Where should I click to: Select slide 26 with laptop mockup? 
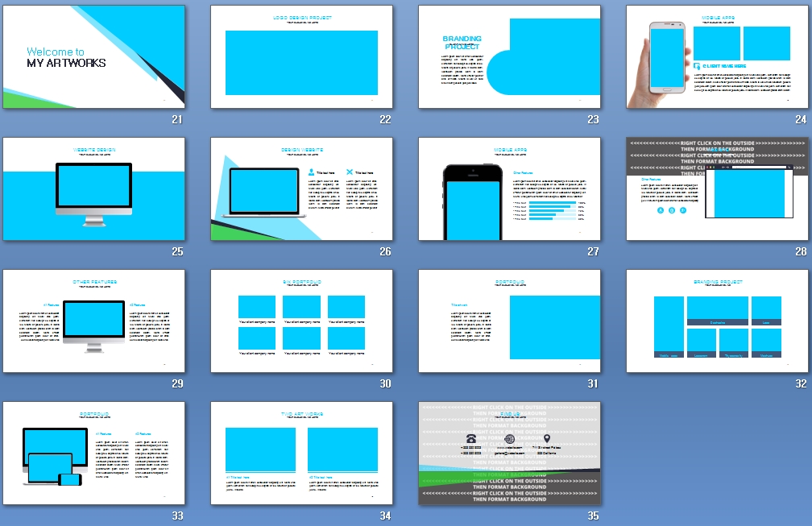pyautogui.click(x=302, y=188)
